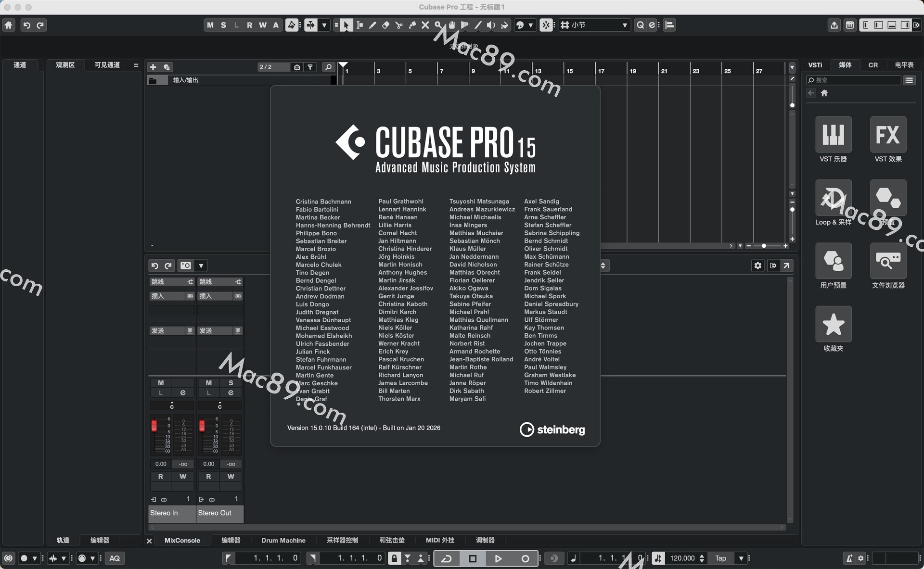924x569 pixels.
Task: Open the snap type 小节 dropdown
Action: 625,25
